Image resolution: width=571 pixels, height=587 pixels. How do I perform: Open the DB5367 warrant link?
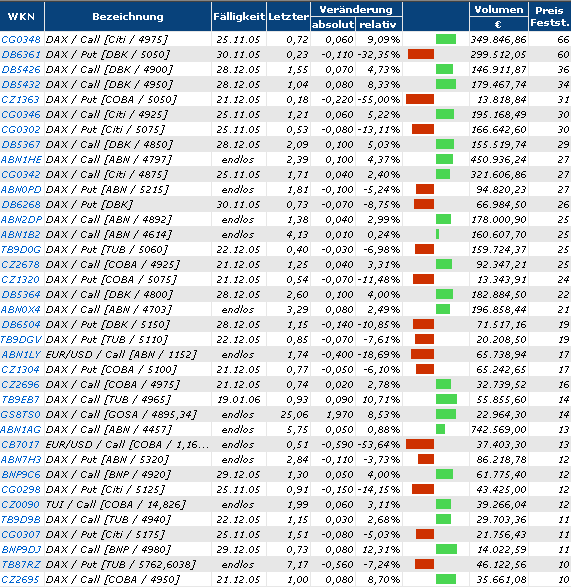[x=21, y=145]
